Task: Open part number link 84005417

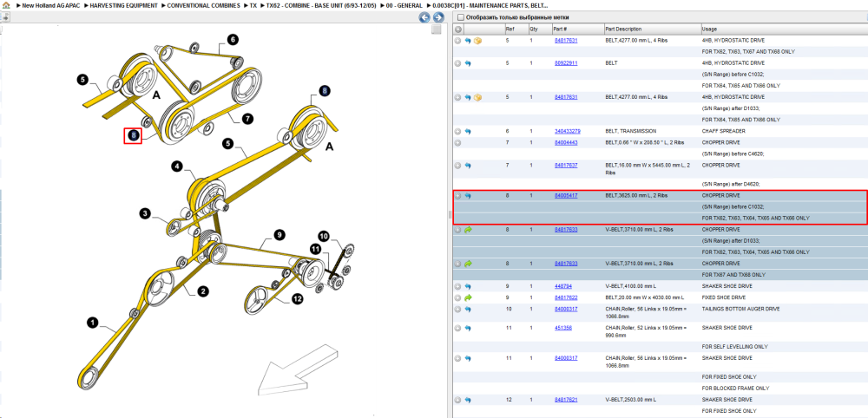Action: 566,196
